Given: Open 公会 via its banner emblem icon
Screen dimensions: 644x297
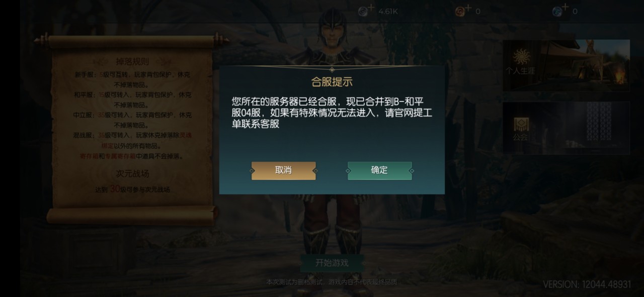Looking at the screenshot, I should (521, 124).
